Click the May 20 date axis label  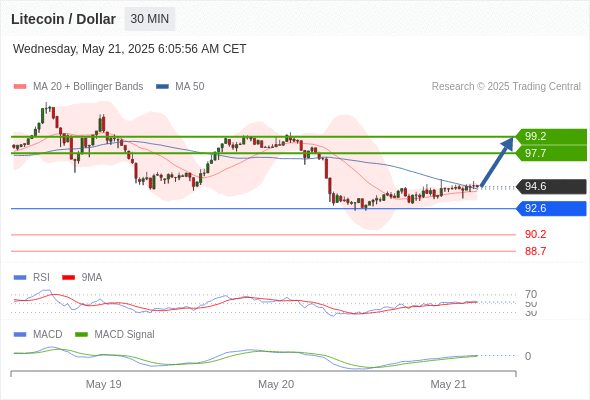pyautogui.click(x=276, y=384)
